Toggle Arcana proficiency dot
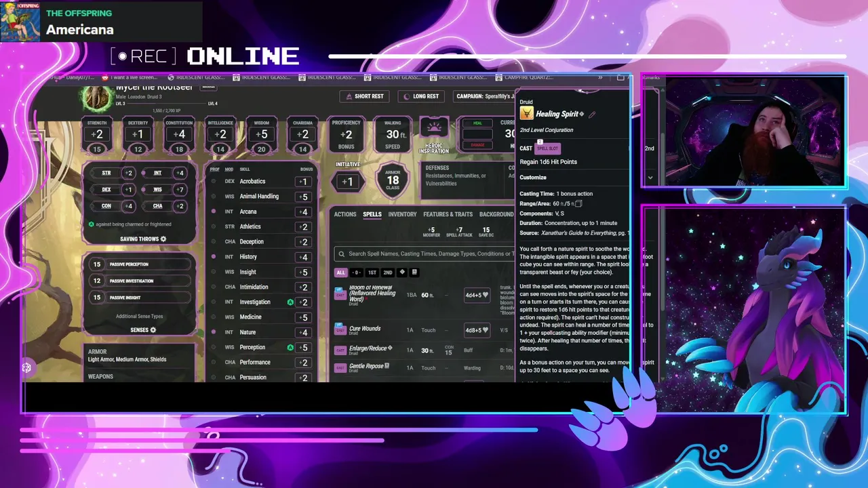The height and width of the screenshot is (488, 868). [214, 211]
